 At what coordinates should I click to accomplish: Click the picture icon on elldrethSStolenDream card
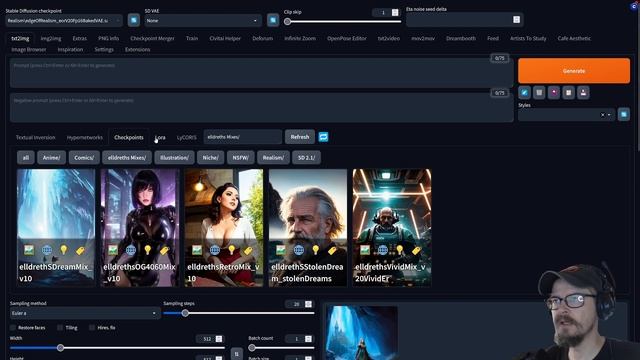tap(281, 250)
